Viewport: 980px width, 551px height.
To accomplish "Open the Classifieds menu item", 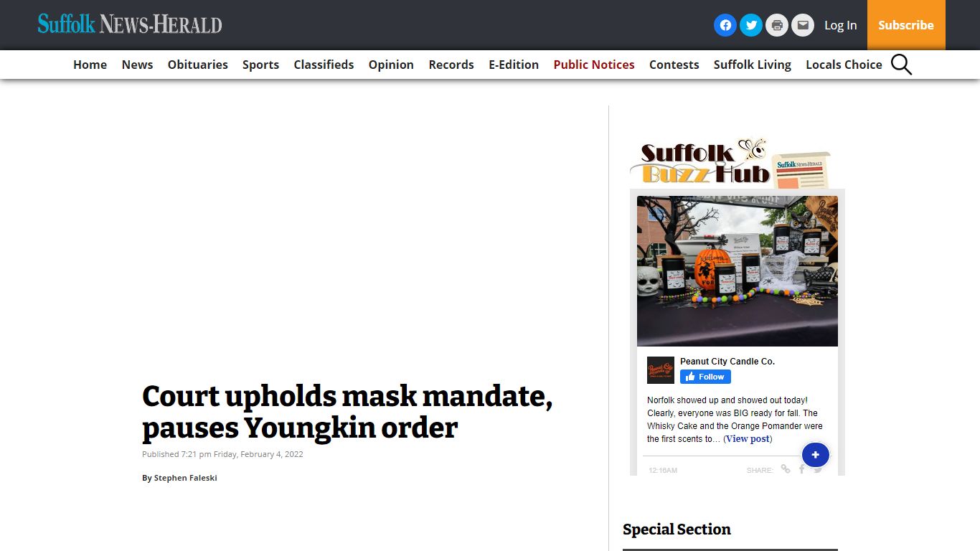I will pyautogui.click(x=324, y=65).
